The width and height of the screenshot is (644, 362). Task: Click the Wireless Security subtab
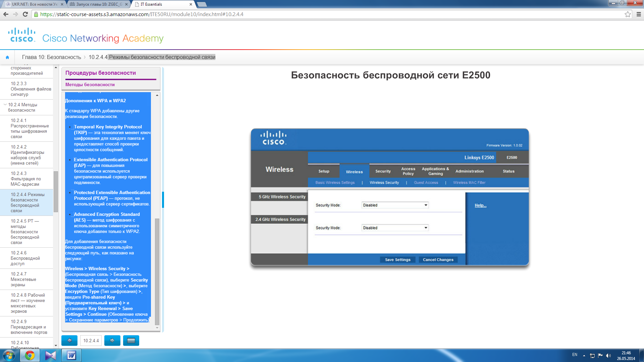384,183
